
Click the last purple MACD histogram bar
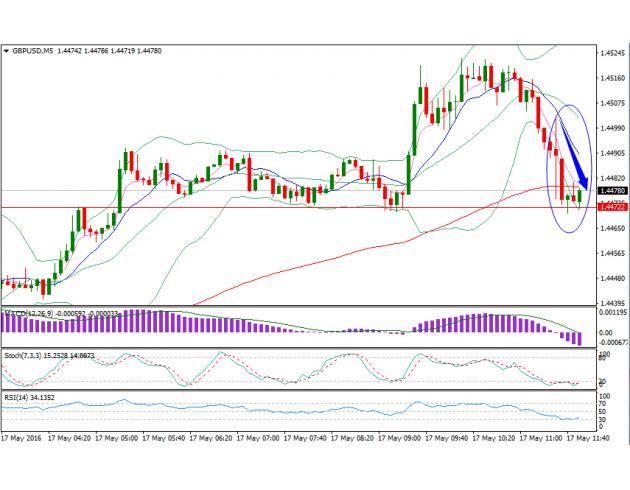click(578, 338)
